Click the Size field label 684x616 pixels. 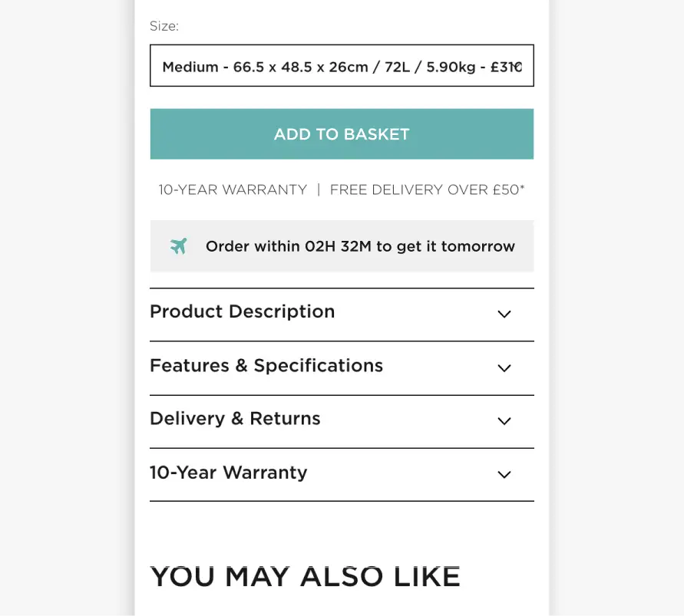164,26
